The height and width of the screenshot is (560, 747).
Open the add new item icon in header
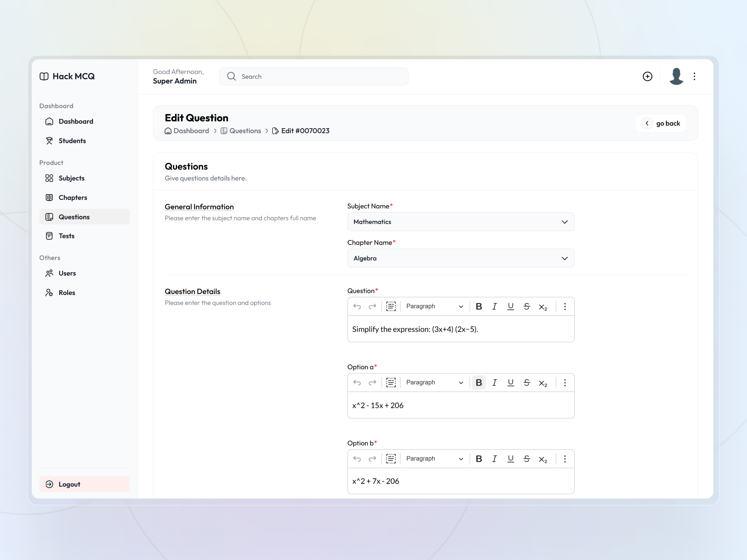coord(647,76)
